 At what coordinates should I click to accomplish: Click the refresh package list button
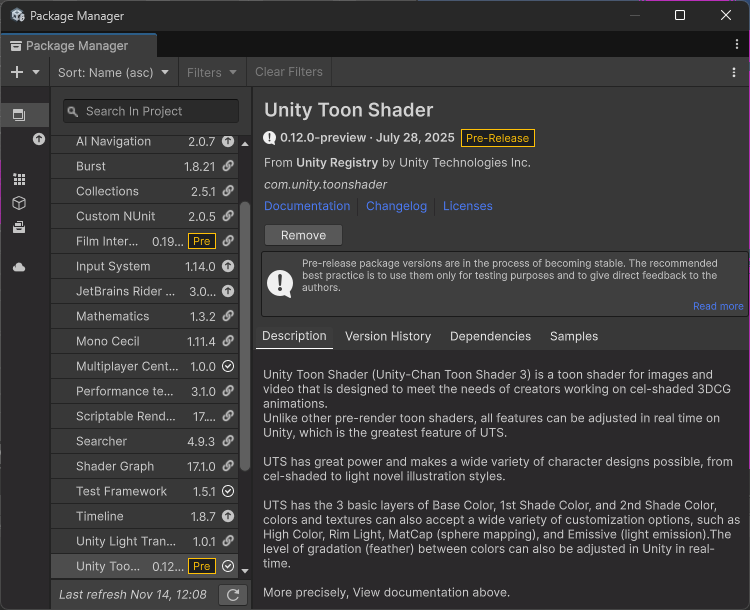(232, 595)
